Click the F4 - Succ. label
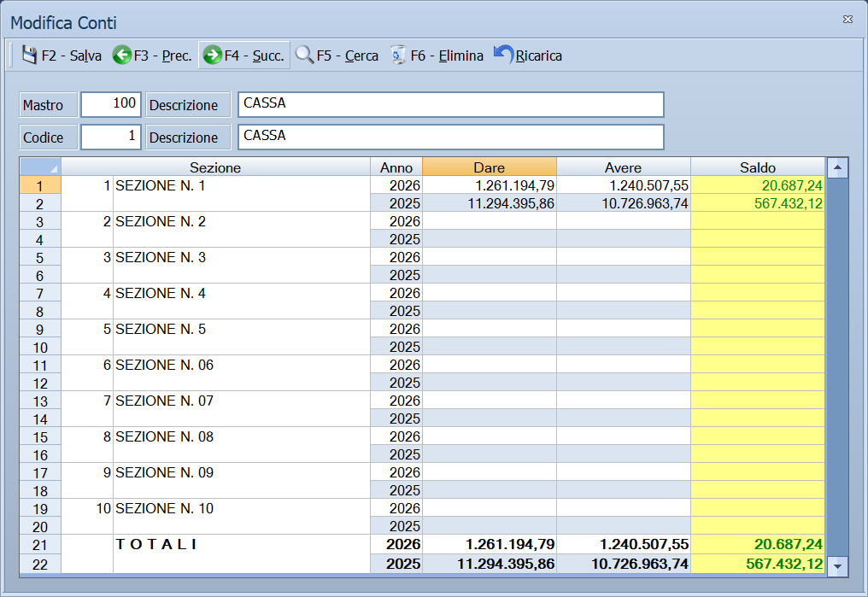 point(254,56)
